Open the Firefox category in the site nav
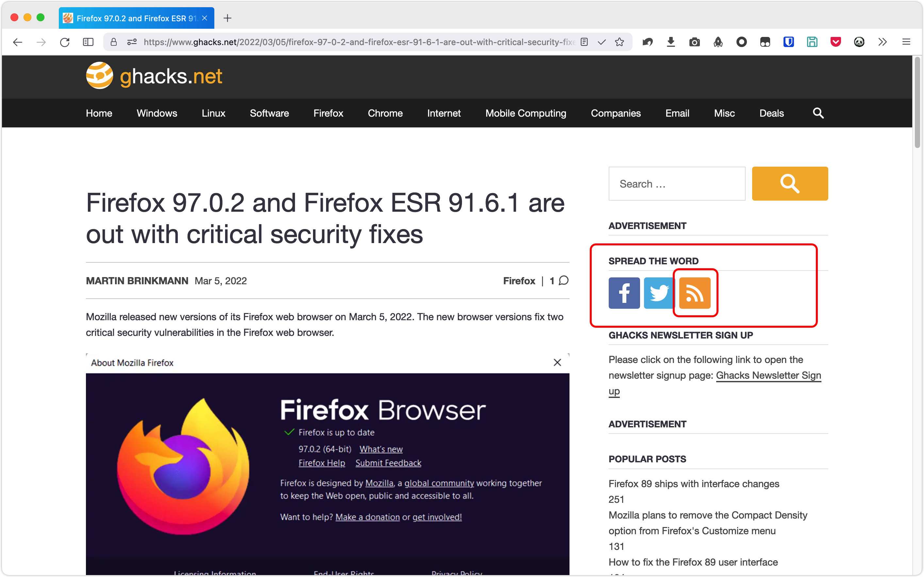 pyautogui.click(x=328, y=113)
